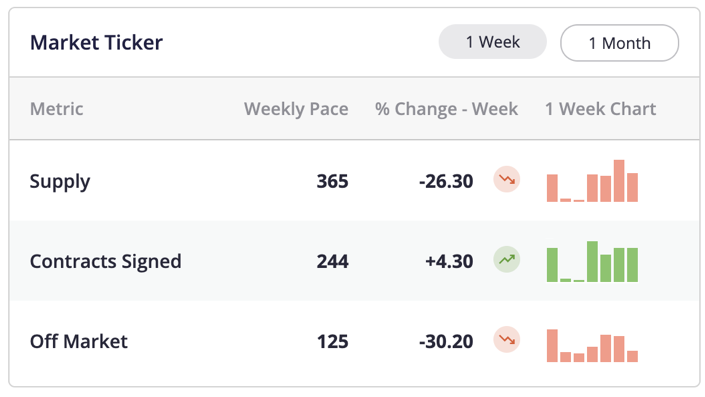Click the Supply downward trend icon
The width and height of the screenshot is (705, 397).
tap(507, 179)
